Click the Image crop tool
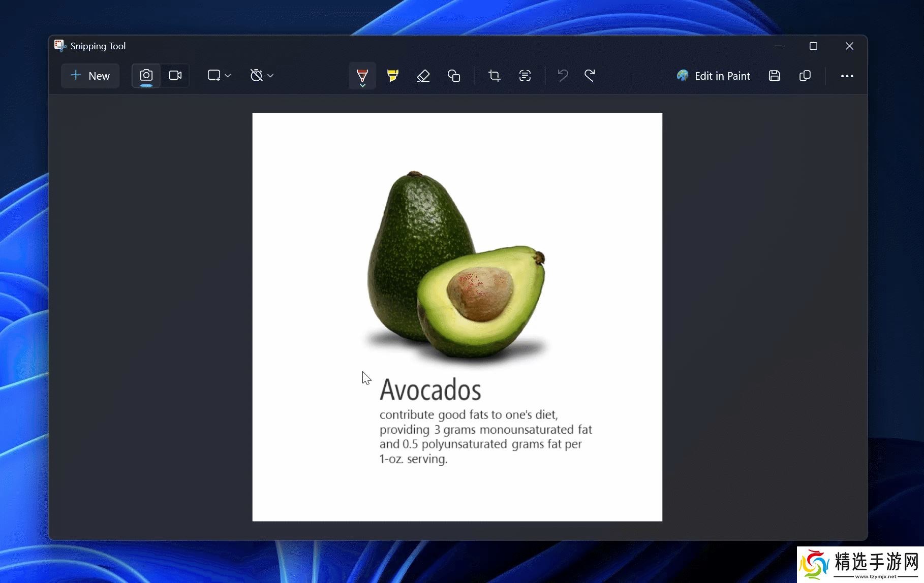The image size is (924, 583). point(494,76)
